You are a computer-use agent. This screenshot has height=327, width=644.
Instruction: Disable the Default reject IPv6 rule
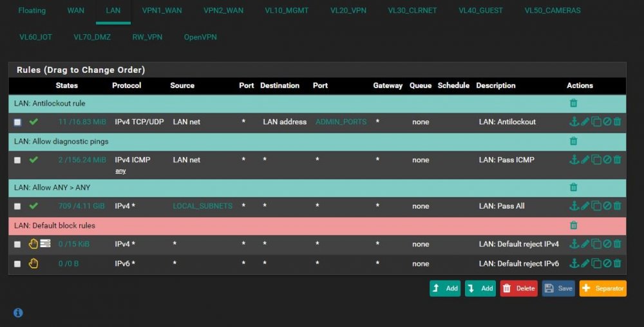click(x=607, y=263)
